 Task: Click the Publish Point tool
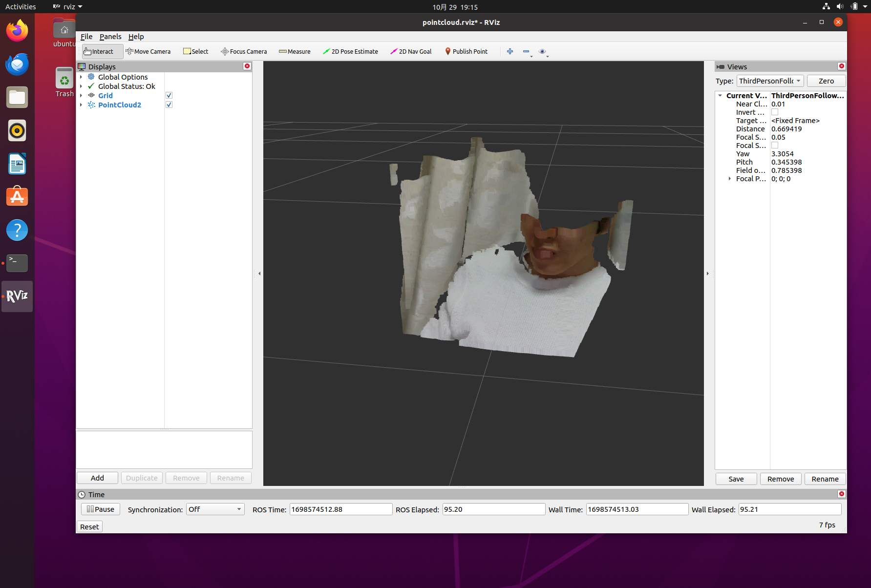tap(466, 51)
